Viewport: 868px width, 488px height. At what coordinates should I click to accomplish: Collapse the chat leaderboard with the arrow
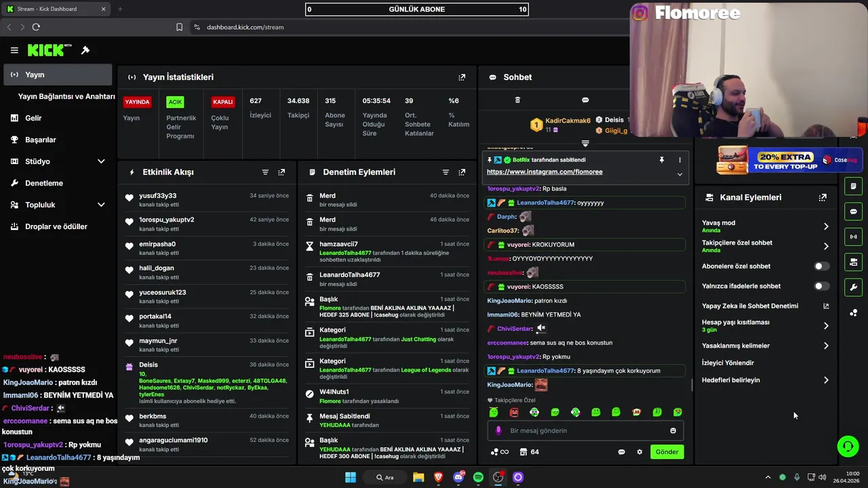(x=585, y=144)
